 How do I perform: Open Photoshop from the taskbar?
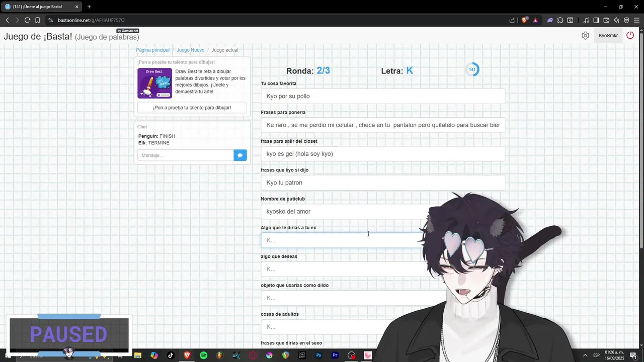[x=318, y=355]
